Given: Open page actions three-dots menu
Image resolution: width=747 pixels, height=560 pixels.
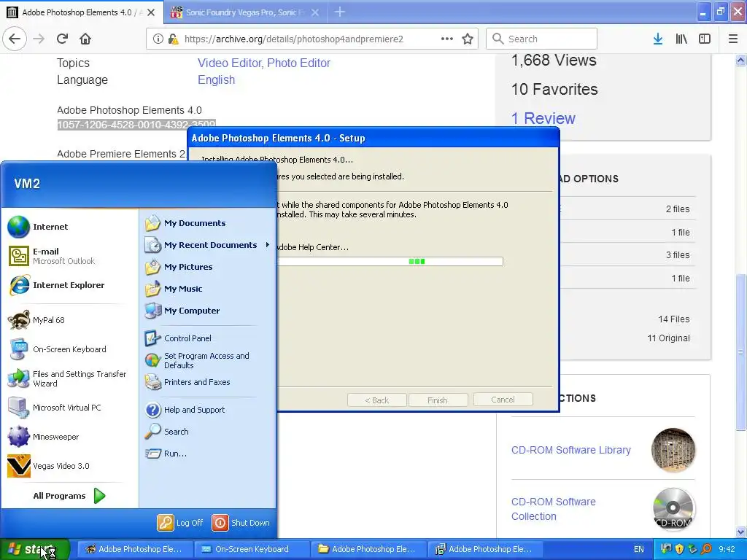Looking at the screenshot, I should (447, 39).
